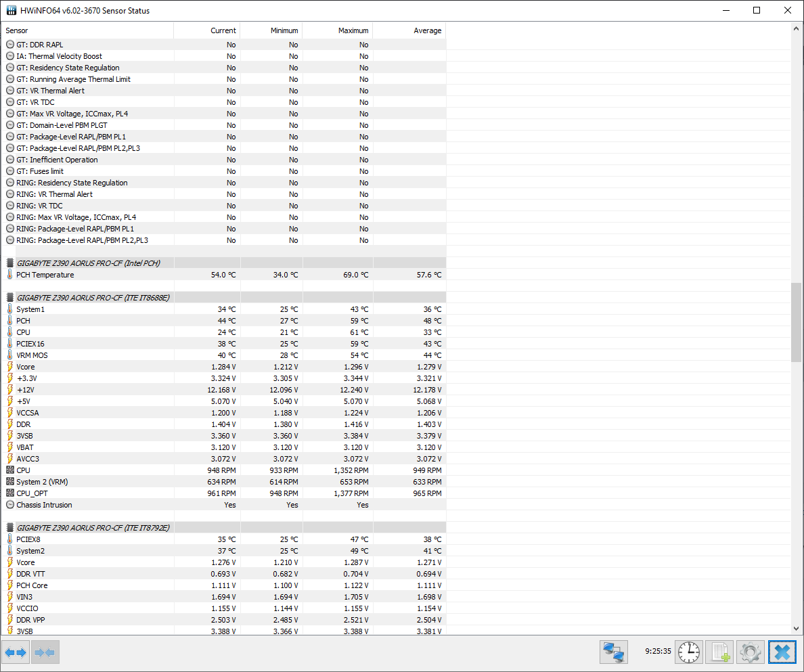Select the IA: Thermal Velocity Boost row
The width and height of the screenshot is (804, 672).
pyautogui.click(x=223, y=56)
